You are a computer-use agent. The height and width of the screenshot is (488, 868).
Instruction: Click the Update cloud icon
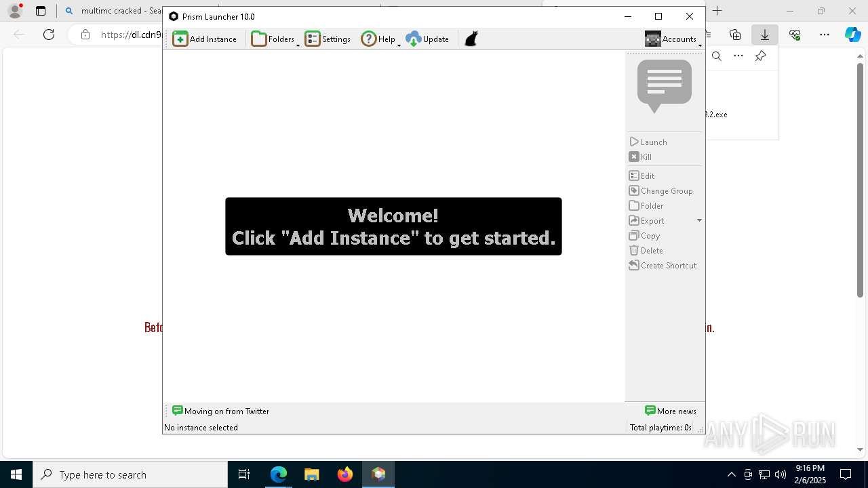pyautogui.click(x=414, y=39)
